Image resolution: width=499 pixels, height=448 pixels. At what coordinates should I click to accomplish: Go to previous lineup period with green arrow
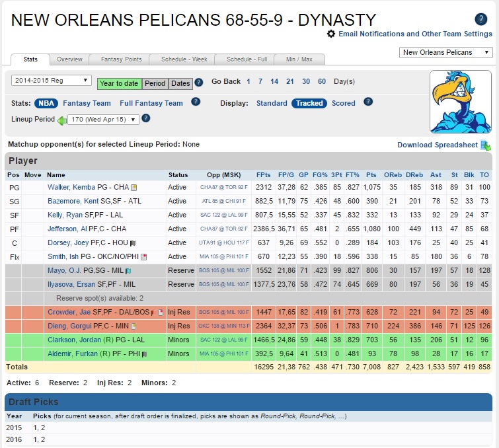[x=61, y=120]
